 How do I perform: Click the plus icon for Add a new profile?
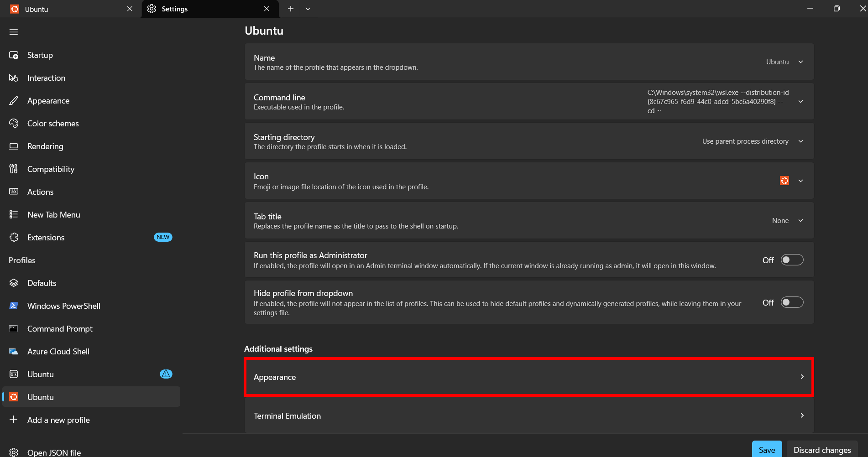tap(14, 420)
